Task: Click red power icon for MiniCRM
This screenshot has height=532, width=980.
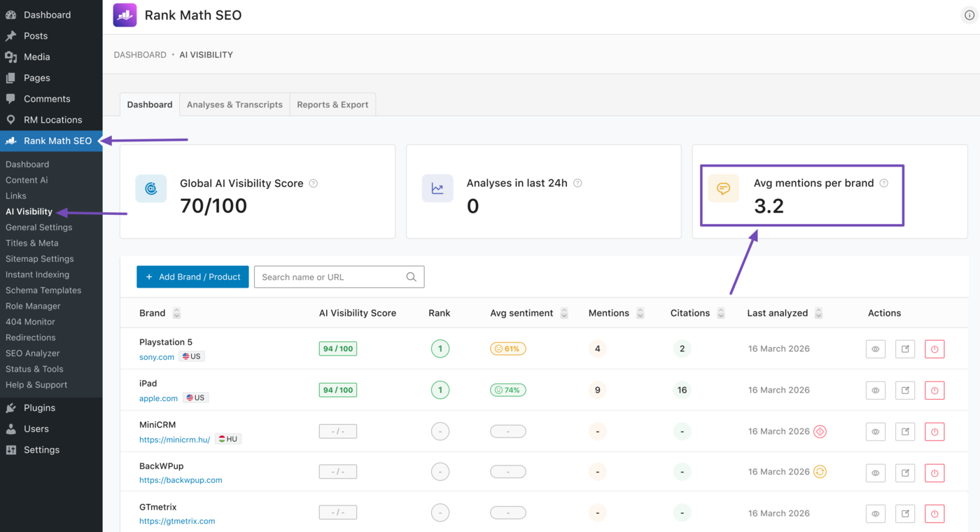Action: point(934,432)
